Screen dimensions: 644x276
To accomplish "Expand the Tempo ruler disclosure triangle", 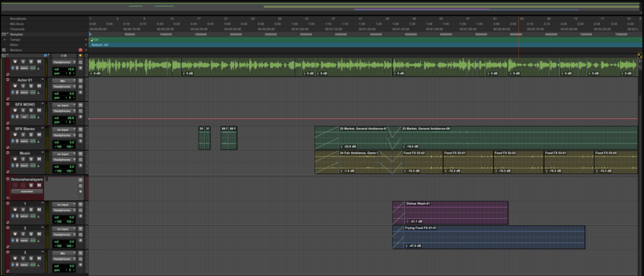I will click(x=5, y=39).
